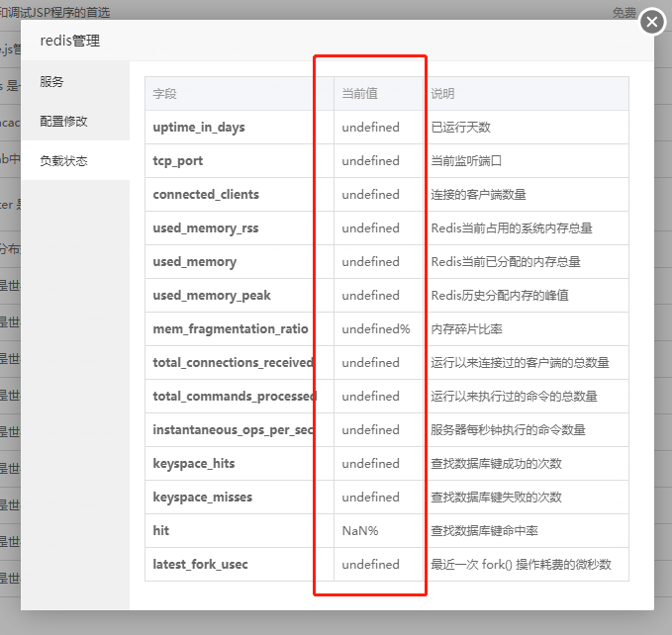Select the tcp_port field name
The height and width of the screenshot is (635, 672).
(178, 161)
